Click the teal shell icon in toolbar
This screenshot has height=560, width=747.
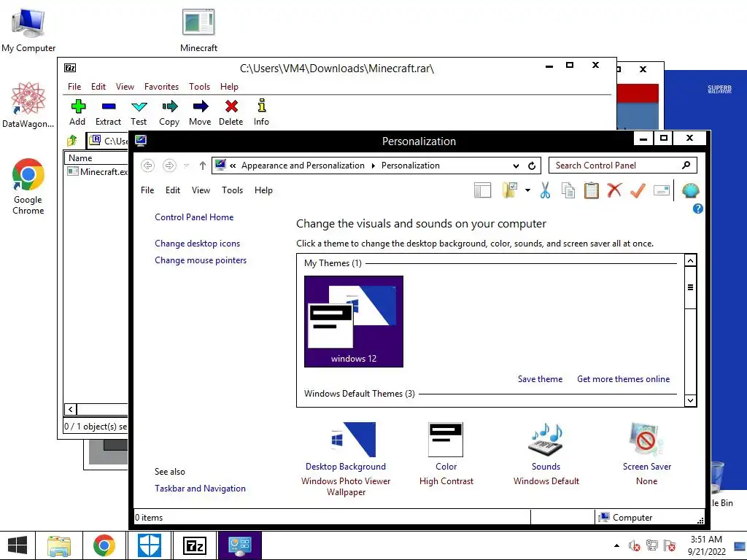coord(690,190)
